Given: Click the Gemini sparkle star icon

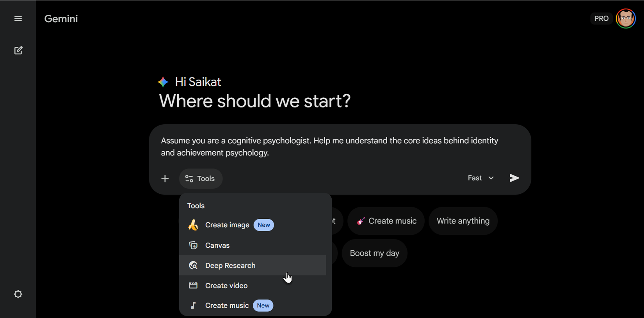Looking at the screenshot, I should pyautogui.click(x=163, y=82).
